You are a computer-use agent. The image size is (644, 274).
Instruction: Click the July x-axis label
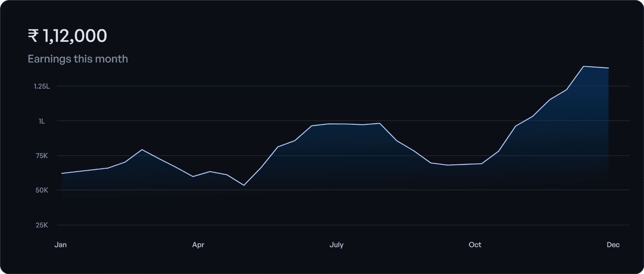click(336, 244)
